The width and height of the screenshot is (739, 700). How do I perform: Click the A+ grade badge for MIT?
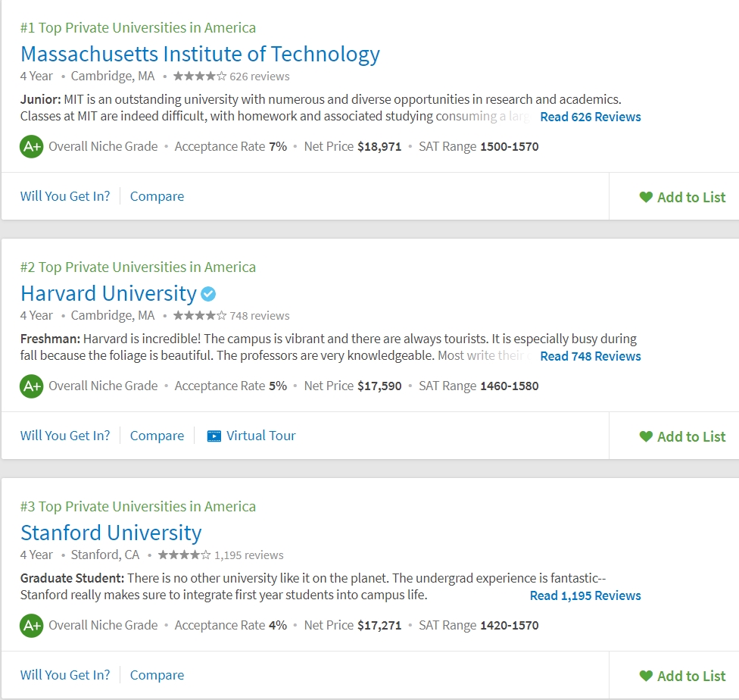pos(32,146)
